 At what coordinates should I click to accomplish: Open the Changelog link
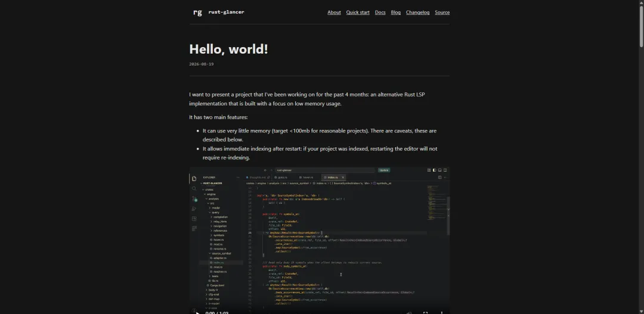pos(417,13)
